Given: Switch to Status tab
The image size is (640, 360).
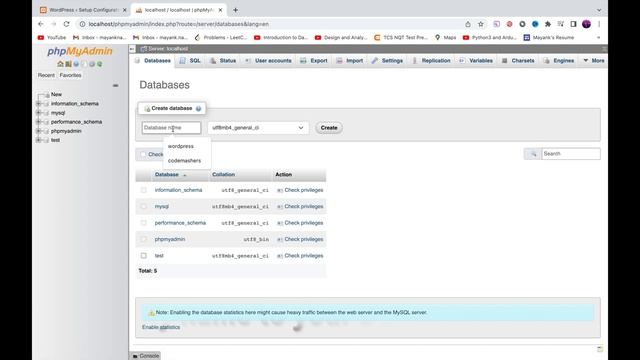Looking at the screenshot, I should pyautogui.click(x=223, y=60).
